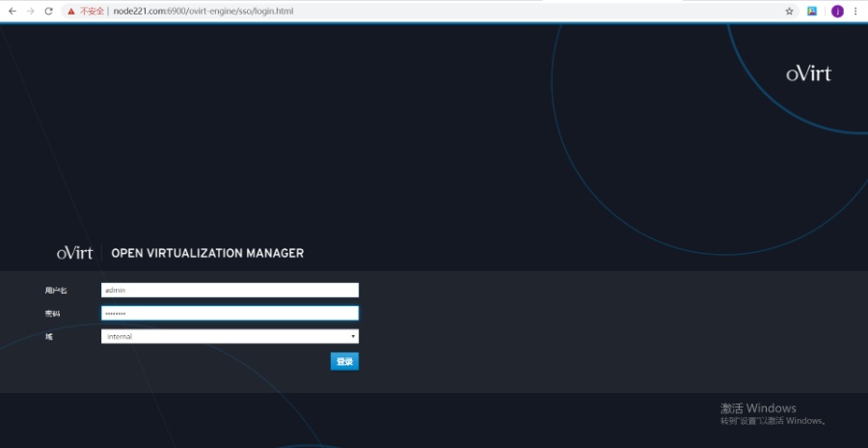
Task: Click the 密码 password label
Action: (x=53, y=314)
